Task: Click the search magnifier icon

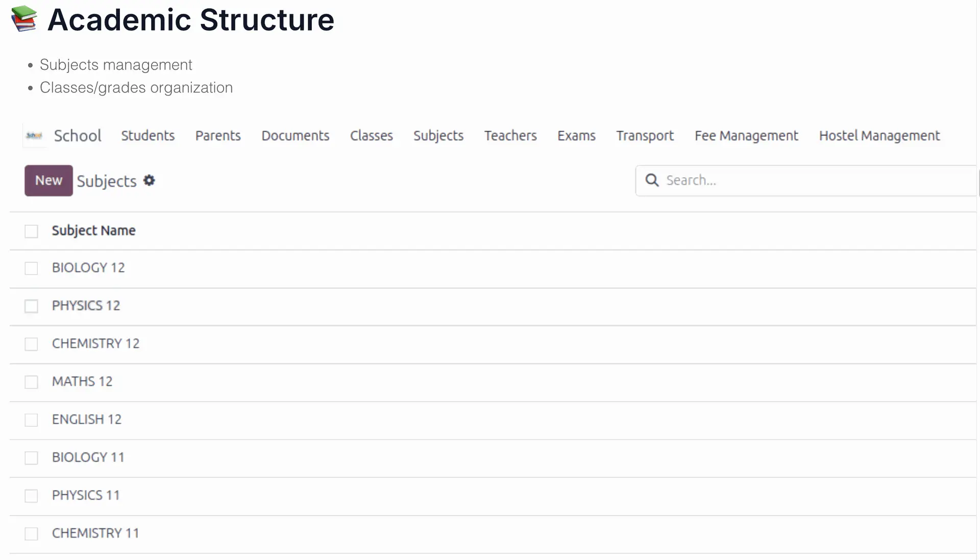Action: pyautogui.click(x=652, y=180)
